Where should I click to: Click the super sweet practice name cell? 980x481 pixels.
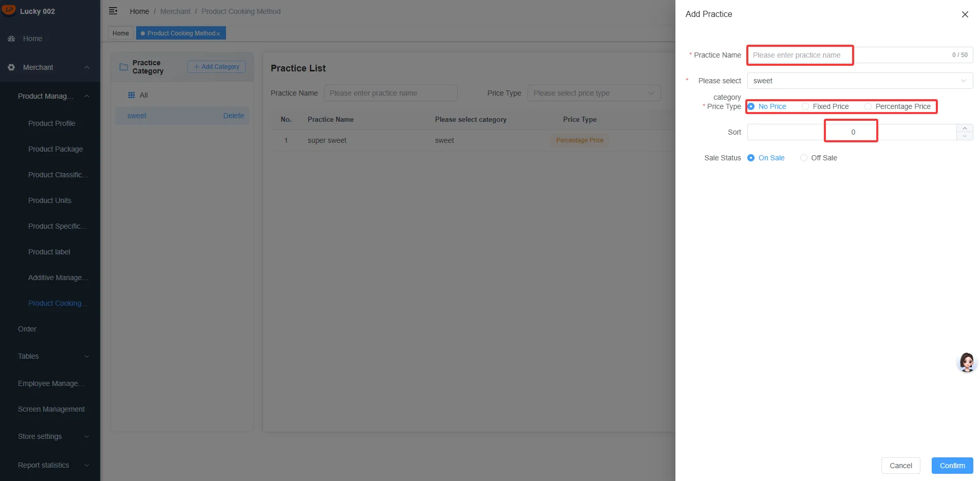click(x=327, y=140)
